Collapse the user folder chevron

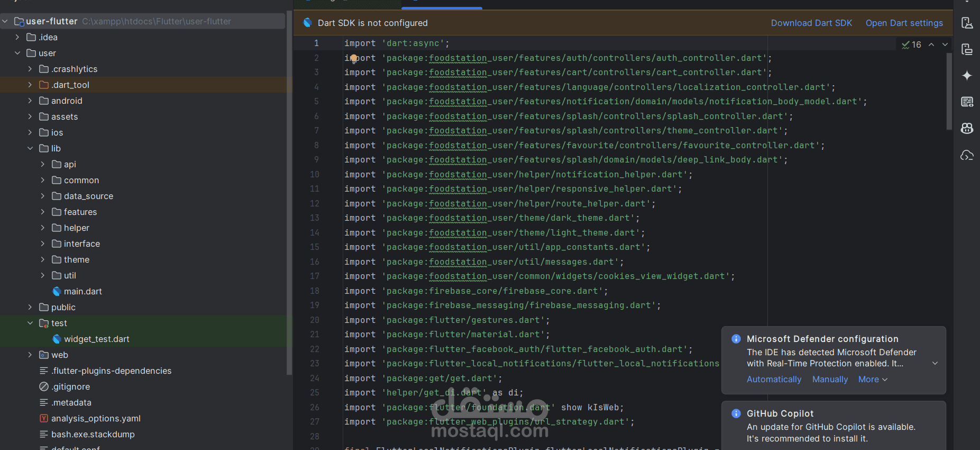tap(17, 53)
